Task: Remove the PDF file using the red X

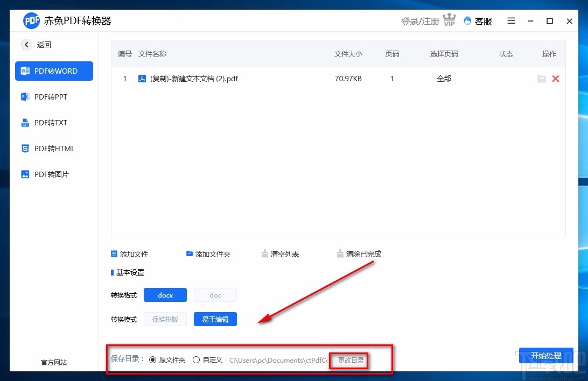Action: coord(556,79)
